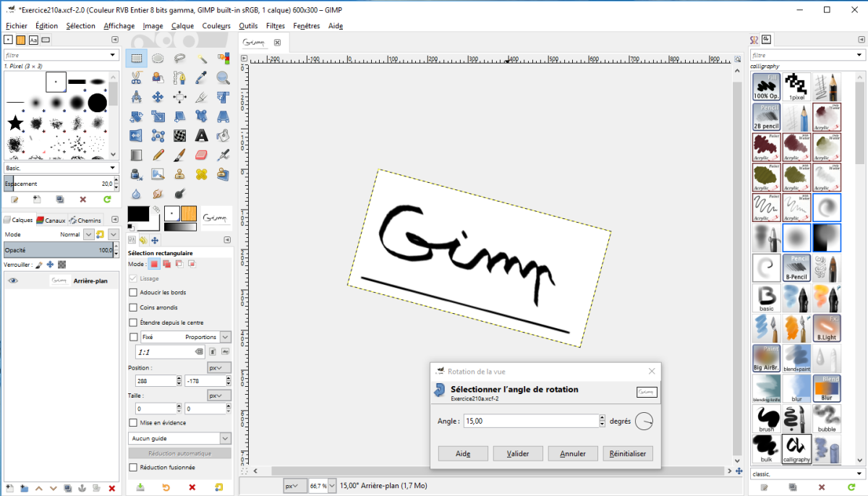Enable Mise en évidence checkbox
The width and height of the screenshot is (868, 496).
tap(133, 422)
